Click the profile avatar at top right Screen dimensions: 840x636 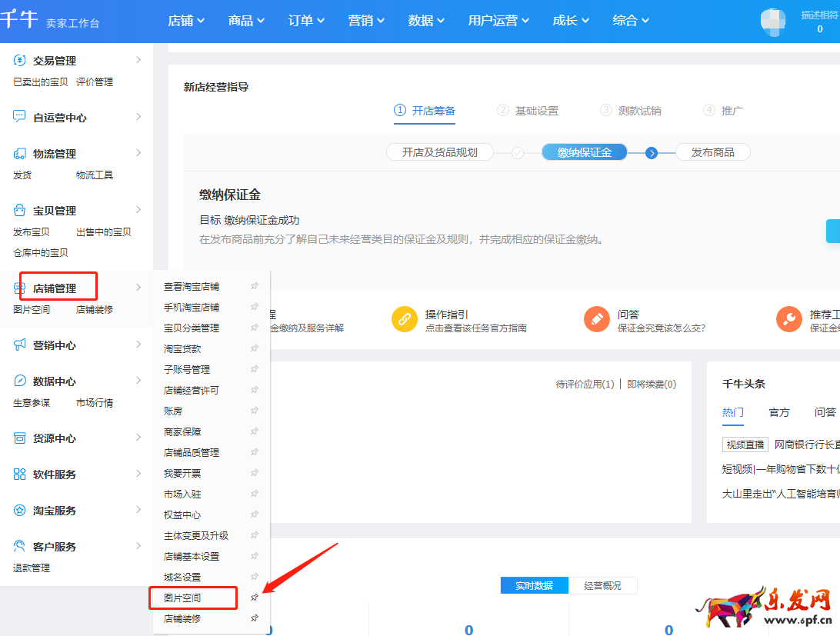coord(772,22)
